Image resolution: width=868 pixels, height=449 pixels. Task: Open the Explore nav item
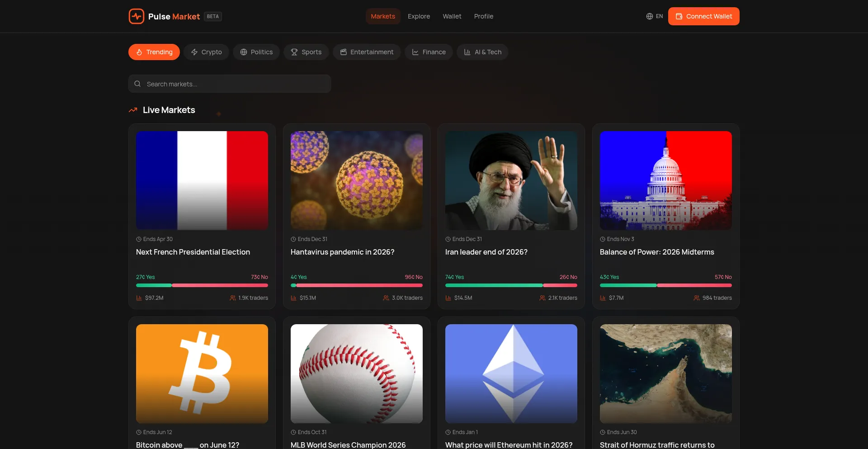(x=419, y=16)
